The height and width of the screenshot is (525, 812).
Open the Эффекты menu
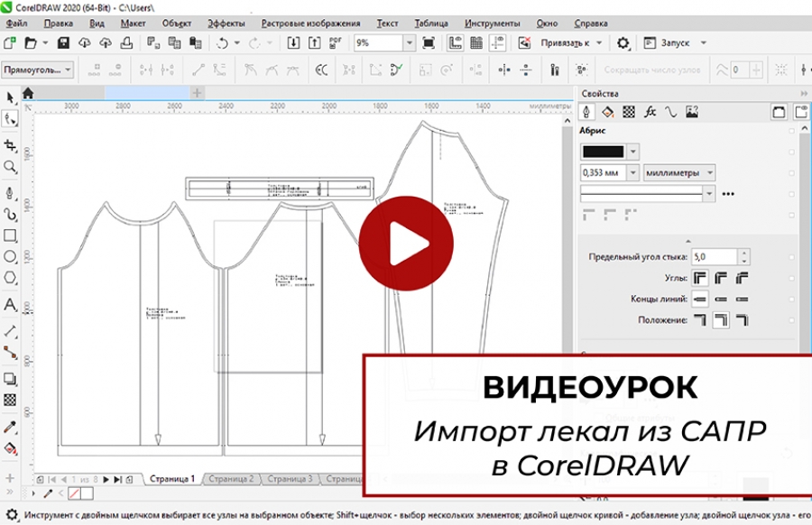point(226,23)
